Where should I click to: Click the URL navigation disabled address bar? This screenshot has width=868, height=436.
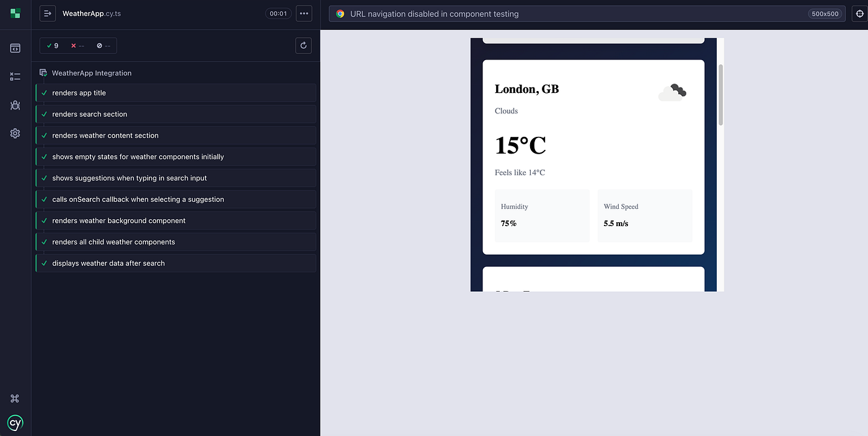coord(587,14)
